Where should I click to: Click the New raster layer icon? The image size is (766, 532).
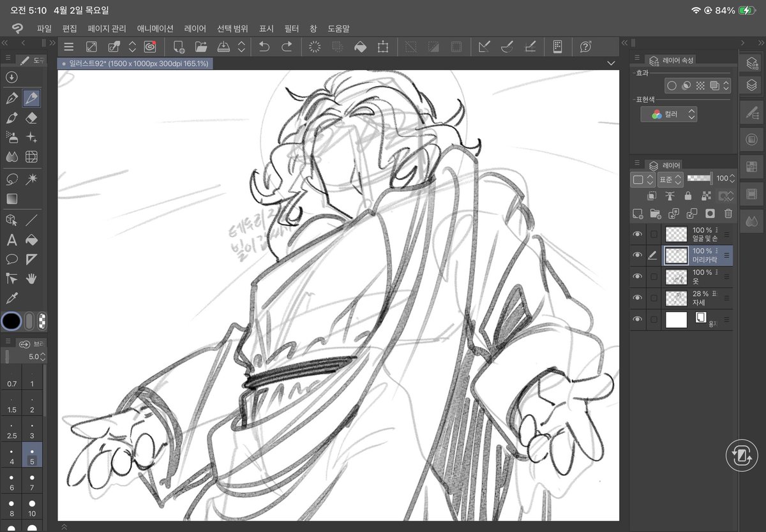tap(637, 214)
